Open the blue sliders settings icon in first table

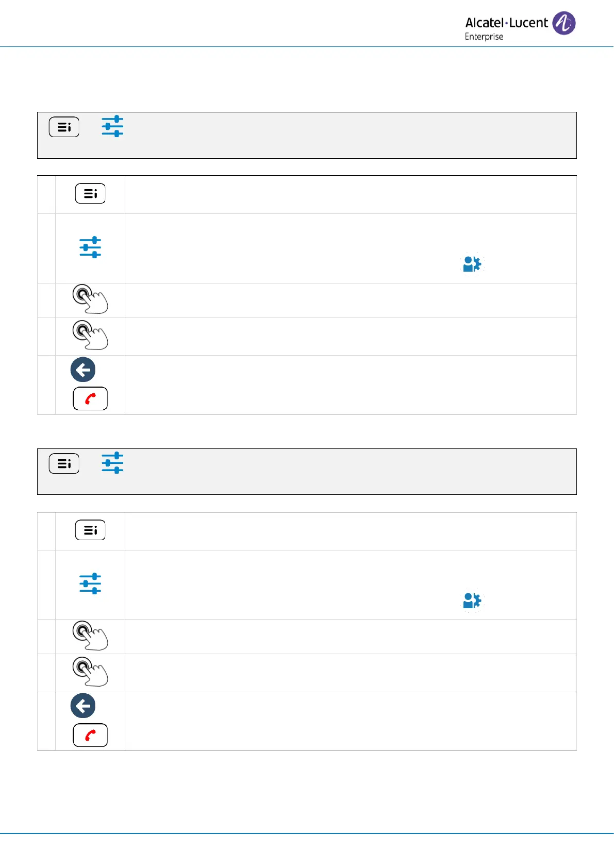click(x=90, y=247)
